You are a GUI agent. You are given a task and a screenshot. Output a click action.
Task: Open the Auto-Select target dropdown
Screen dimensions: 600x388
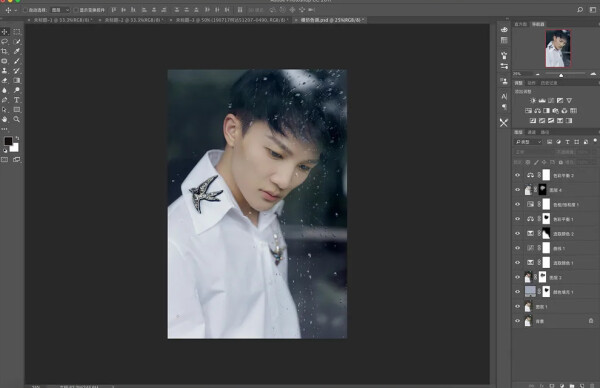click(x=60, y=10)
